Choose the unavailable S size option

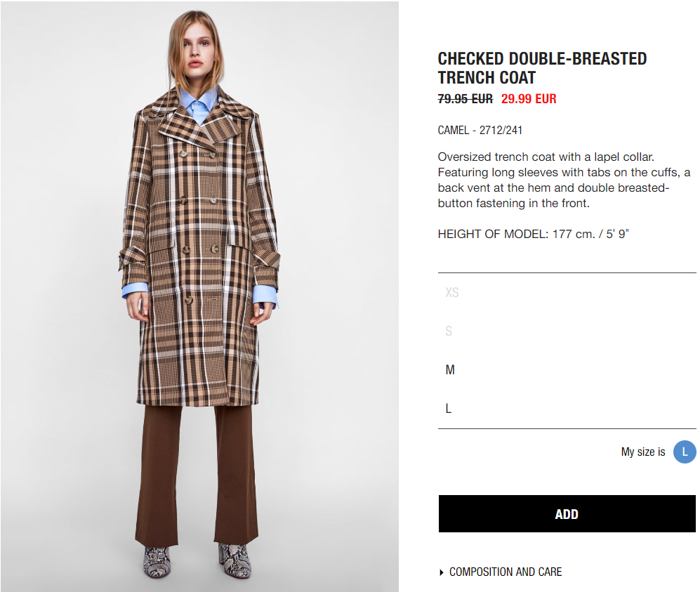click(x=449, y=331)
